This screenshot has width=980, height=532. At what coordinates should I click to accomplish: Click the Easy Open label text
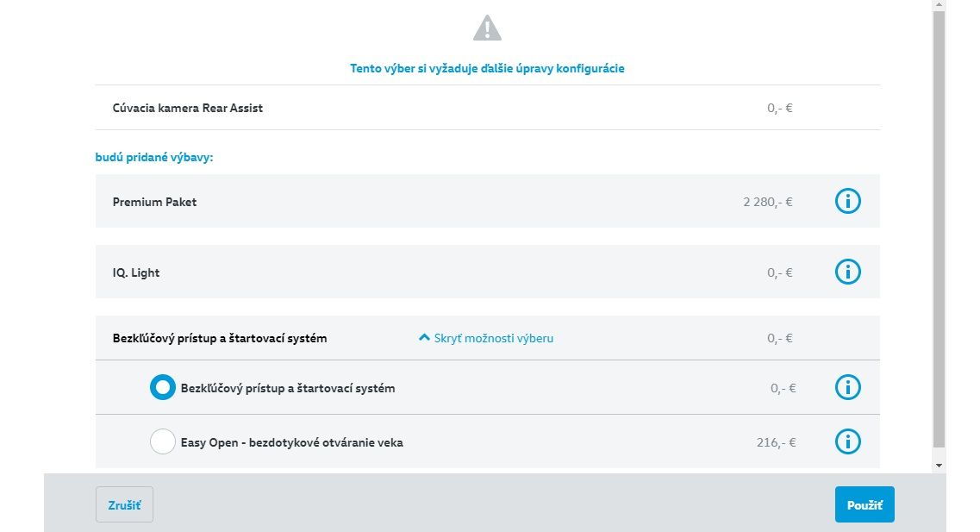[x=292, y=442]
